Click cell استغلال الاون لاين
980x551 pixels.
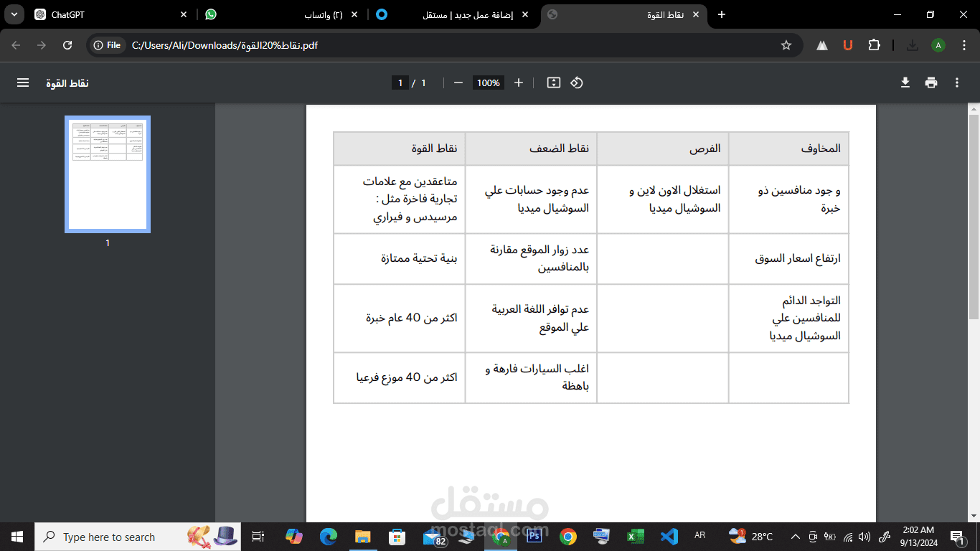tap(663, 199)
